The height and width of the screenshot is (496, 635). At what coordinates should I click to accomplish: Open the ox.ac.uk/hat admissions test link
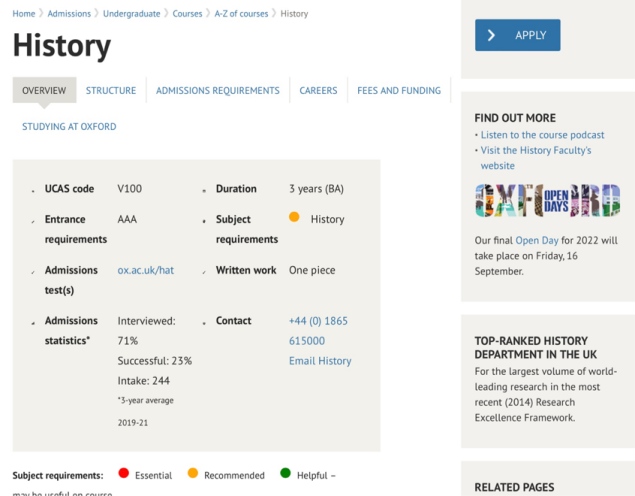pos(146,270)
